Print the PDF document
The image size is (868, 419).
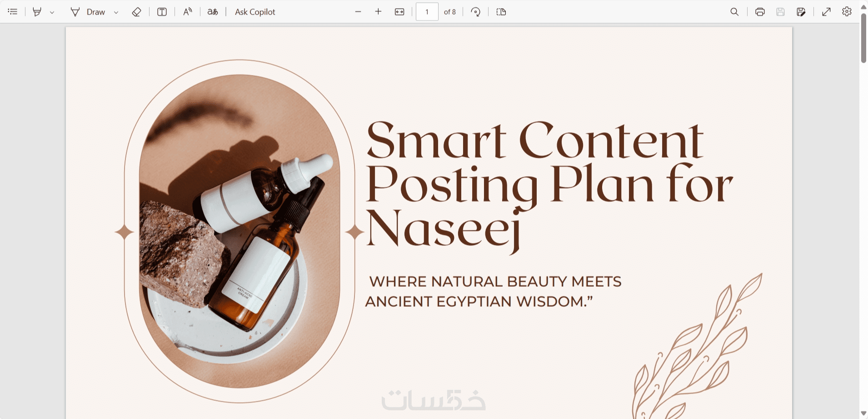tap(760, 12)
